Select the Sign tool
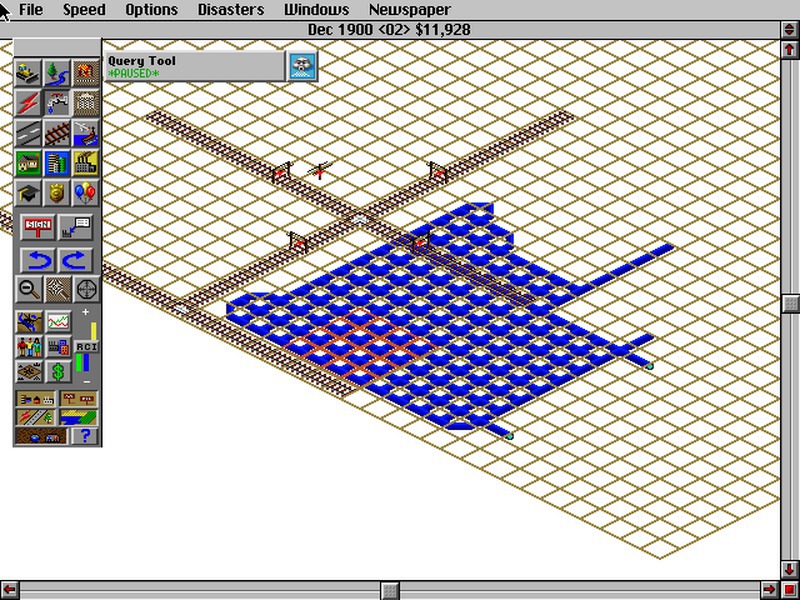The width and height of the screenshot is (800, 600). click(38, 227)
